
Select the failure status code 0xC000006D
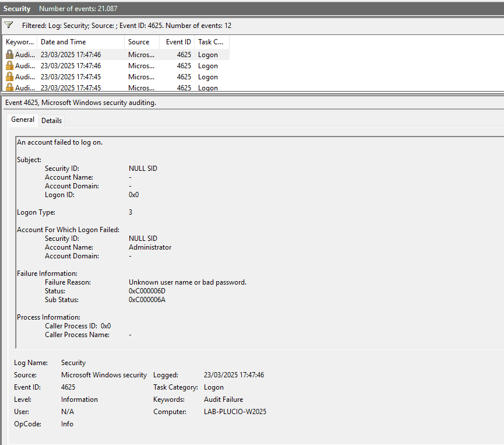coord(147,291)
